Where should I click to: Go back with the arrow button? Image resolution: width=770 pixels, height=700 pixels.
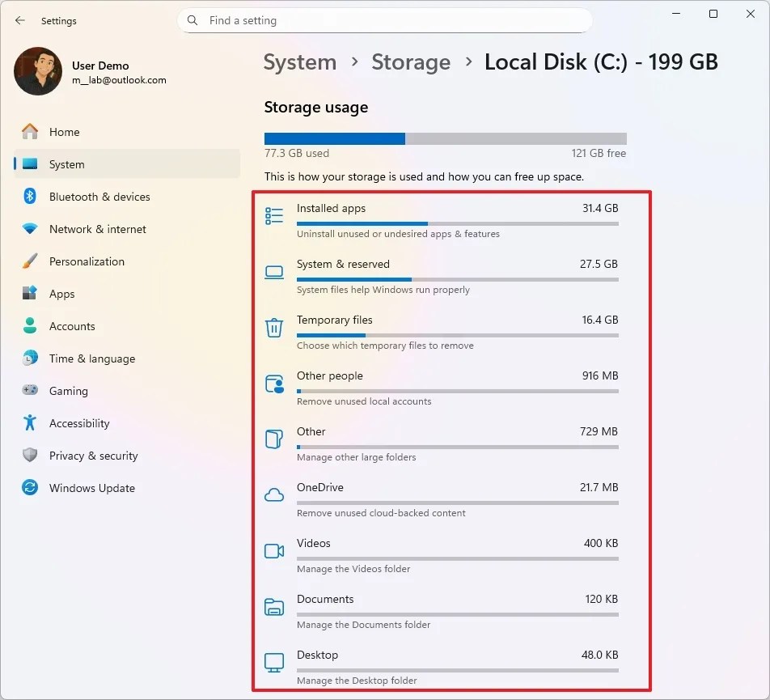(x=19, y=20)
